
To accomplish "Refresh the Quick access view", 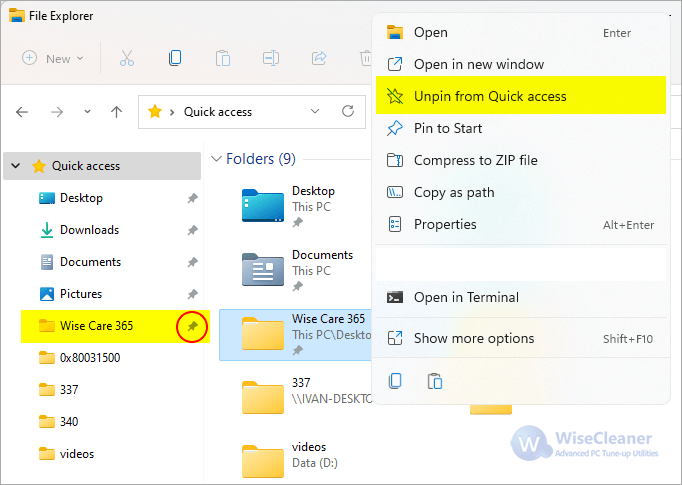I will coord(348,111).
